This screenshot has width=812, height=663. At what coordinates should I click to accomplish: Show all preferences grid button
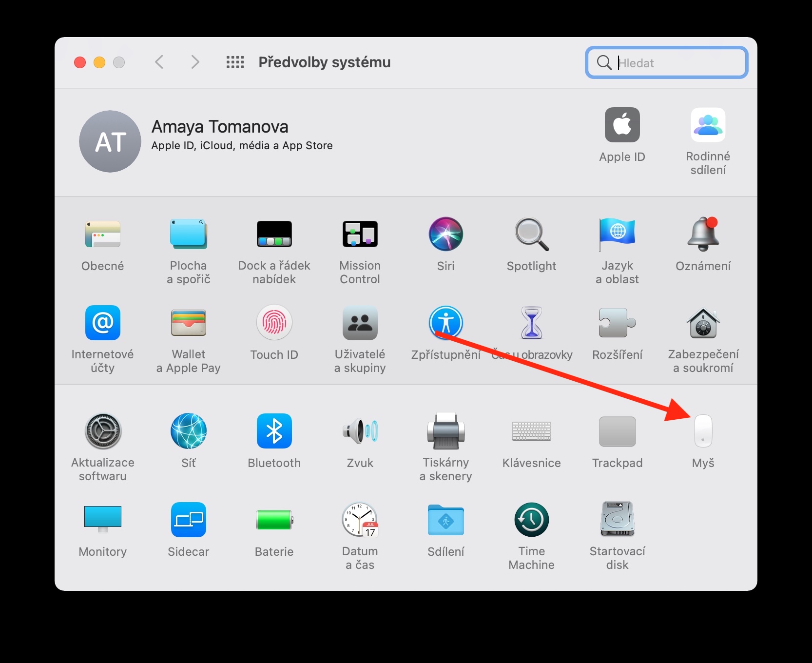coord(235,62)
